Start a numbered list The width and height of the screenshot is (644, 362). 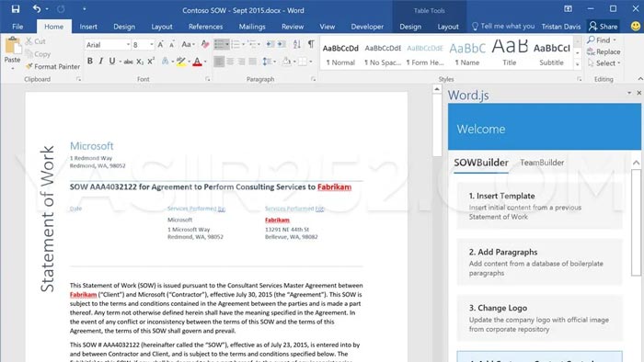point(236,44)
